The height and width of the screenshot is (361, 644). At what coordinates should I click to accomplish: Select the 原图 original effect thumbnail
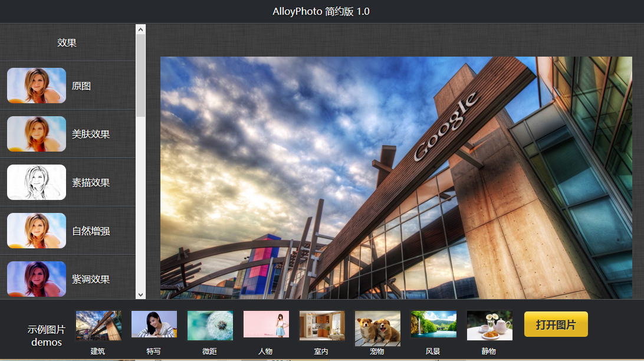(37, 86)
